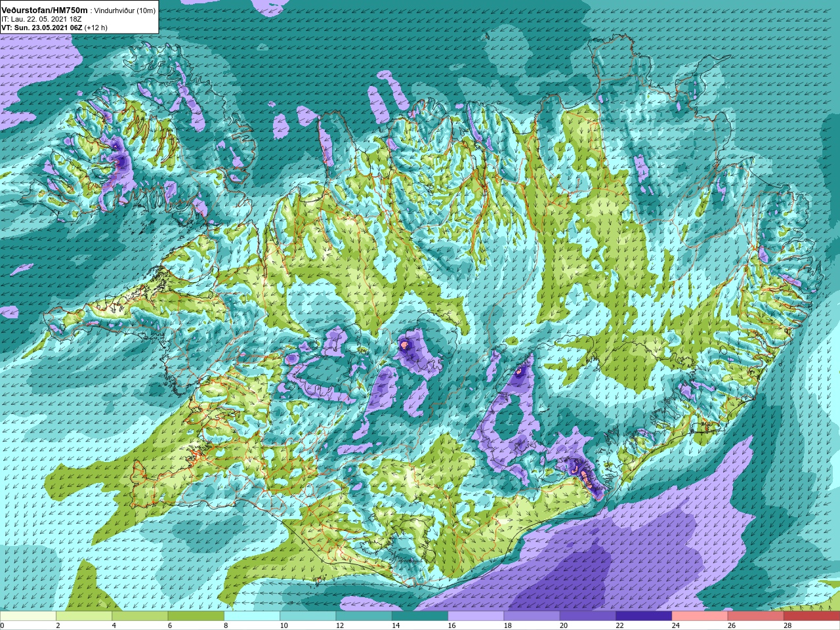The height and width of the screenshot is (630, 840).
Task: Choose the 12–14 teal legend segment
Action: pyautogui.click(x=364, y=616)
